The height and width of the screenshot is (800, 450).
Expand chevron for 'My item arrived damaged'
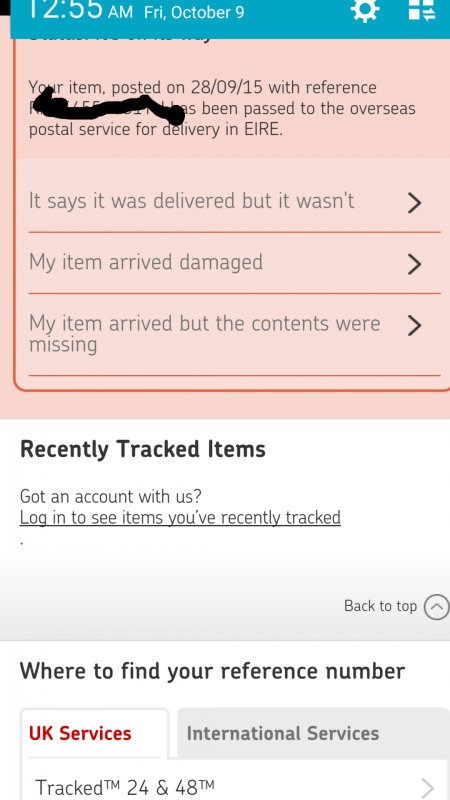(x=414, y=264)
